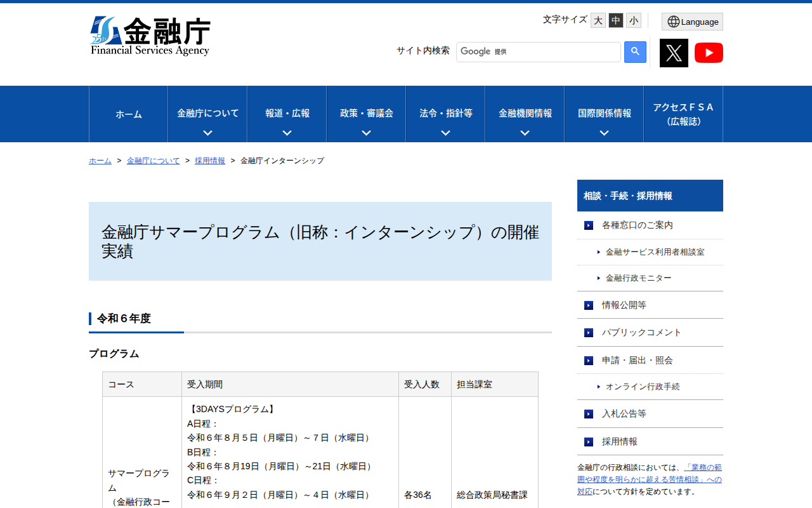Go to ホーム in the main navigation
This screenshot has width=812, height=508.
point(129,114)
